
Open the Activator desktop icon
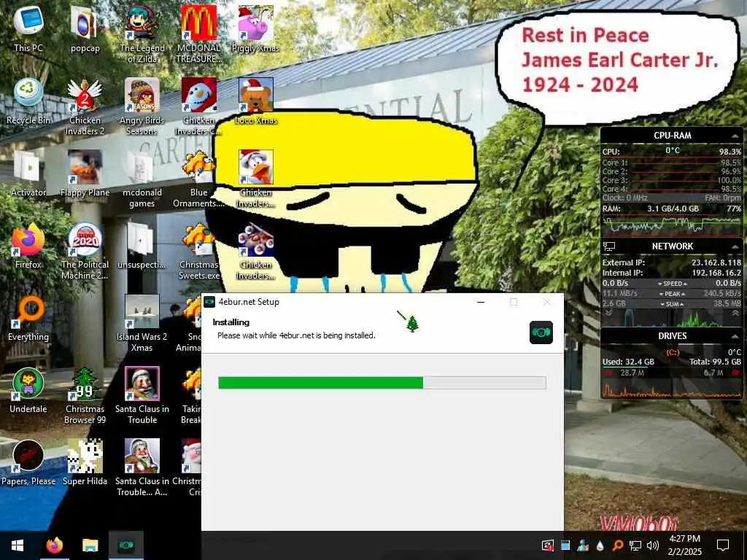point(28,174)
